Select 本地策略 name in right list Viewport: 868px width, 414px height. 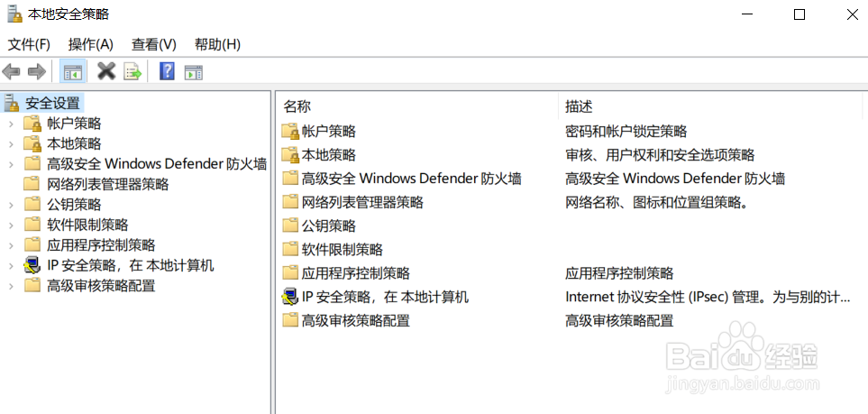coord(329,155)
